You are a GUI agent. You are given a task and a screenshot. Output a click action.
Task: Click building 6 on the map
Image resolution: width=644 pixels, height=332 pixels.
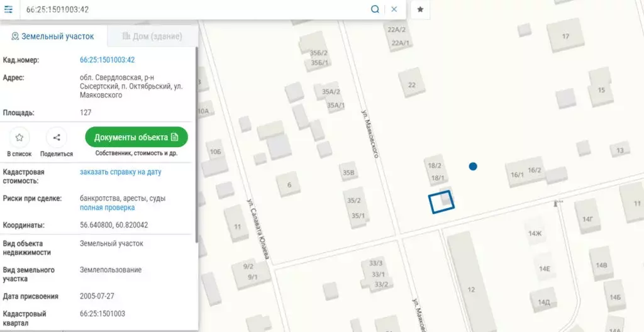tap(289, 185)
